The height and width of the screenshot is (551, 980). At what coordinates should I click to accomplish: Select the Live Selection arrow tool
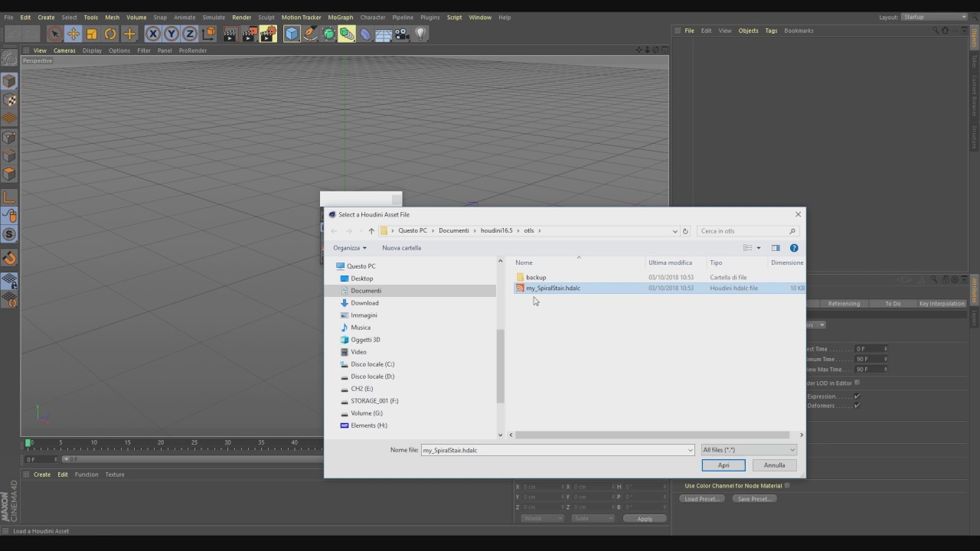tap(54, 34)
